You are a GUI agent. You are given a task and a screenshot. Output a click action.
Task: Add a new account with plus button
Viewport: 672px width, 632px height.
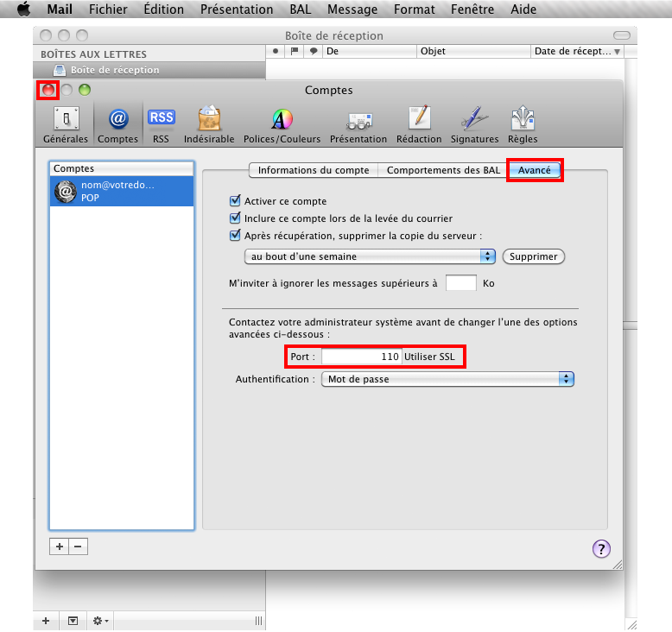[x=59, y=547]
